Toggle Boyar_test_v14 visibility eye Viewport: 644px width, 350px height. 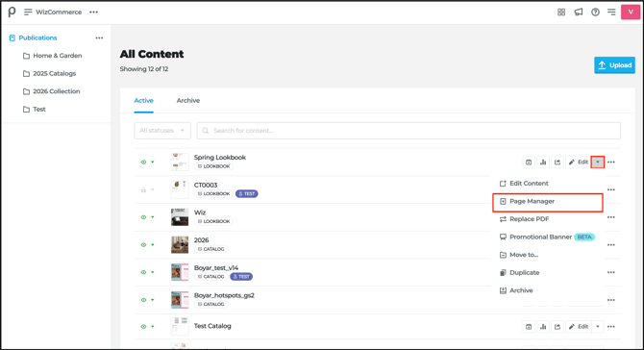(x=143, y=272)
